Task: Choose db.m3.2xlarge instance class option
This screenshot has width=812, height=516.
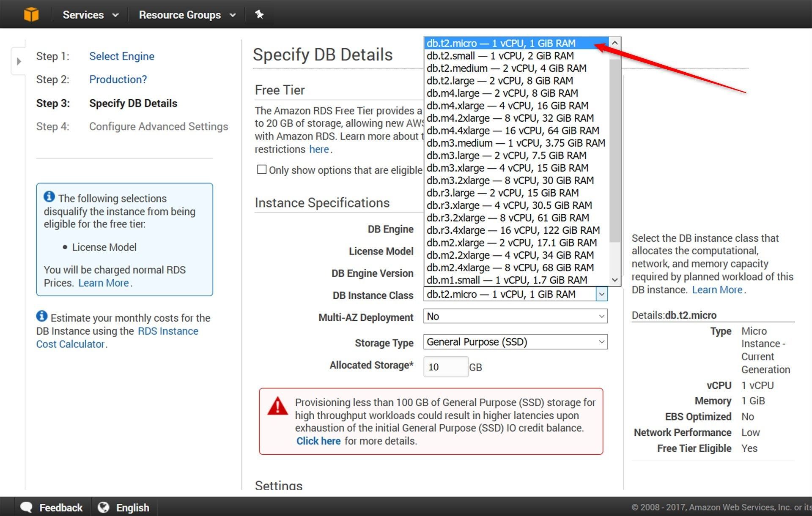Action: (x=516, y=180)
